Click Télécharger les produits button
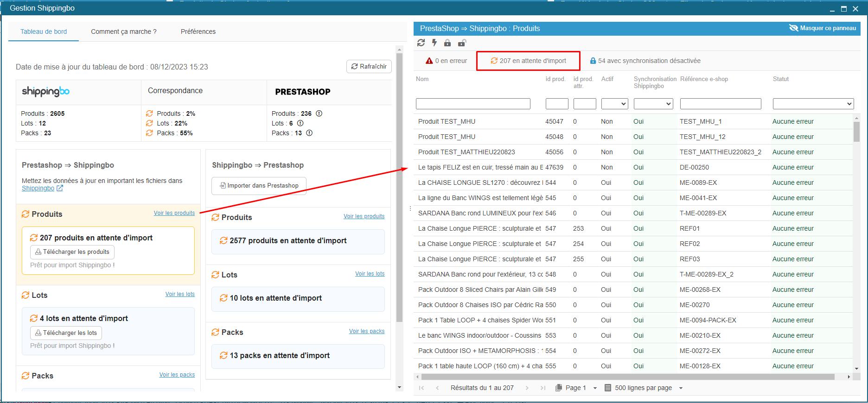Viewport: 868px width, 403px height. 72,252
